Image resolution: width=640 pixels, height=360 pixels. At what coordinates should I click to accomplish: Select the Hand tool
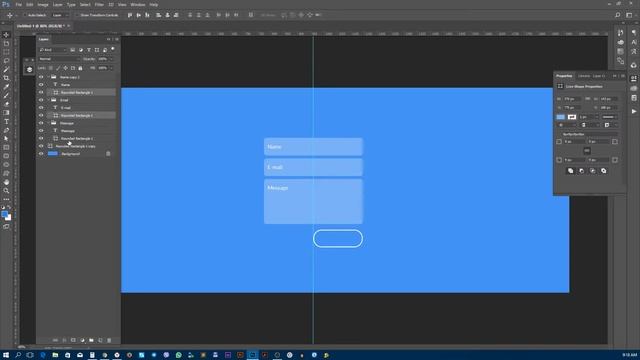pyautogui.click(x=6, y=182)
